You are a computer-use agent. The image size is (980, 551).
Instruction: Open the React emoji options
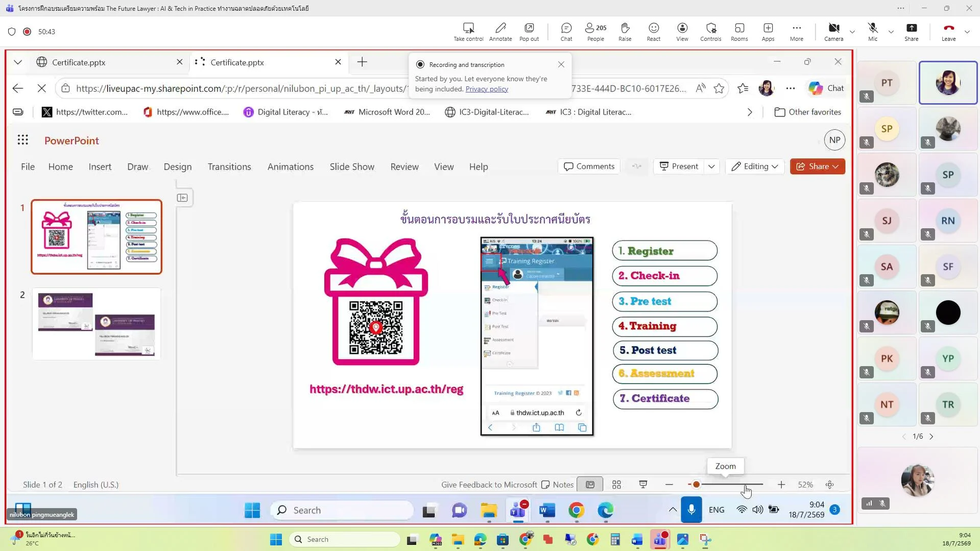[x=653, y=32]
